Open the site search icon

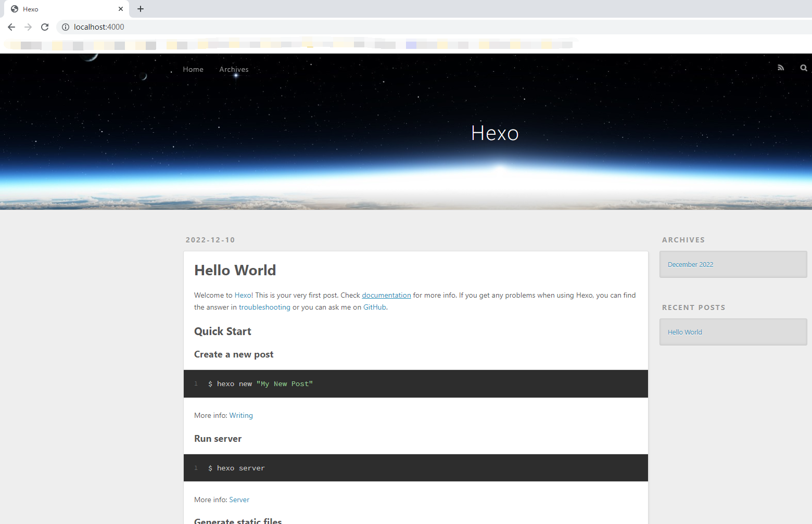804,68
